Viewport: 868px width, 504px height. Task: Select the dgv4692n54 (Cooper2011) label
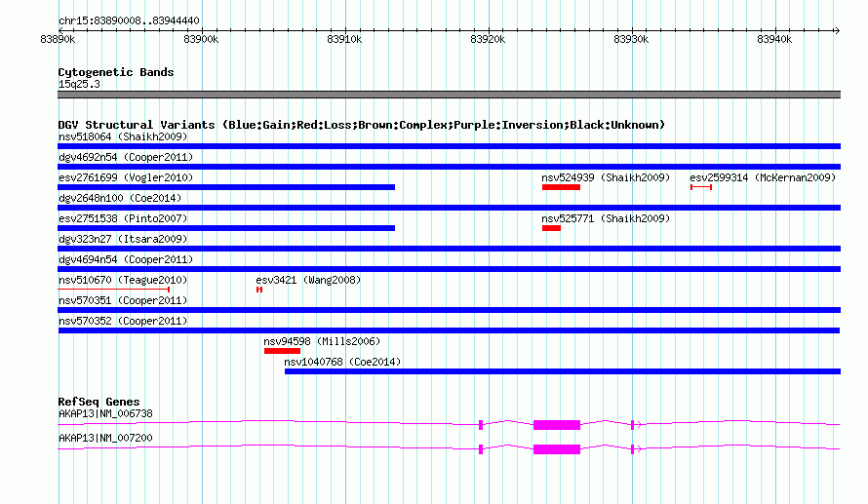[x=126, y=157]
